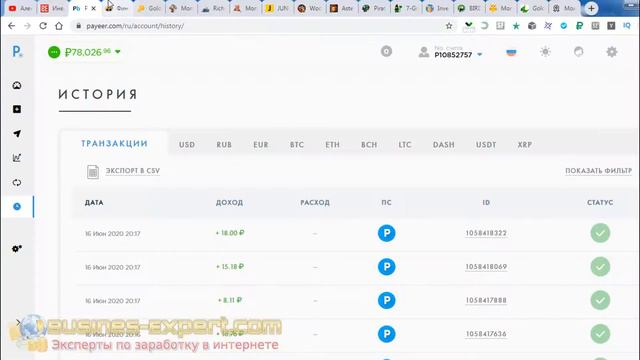This screenshot has height=360, width=640.
Task: Switch to the LTC tab
Action: pyautogui.click(x=405, y=144)
